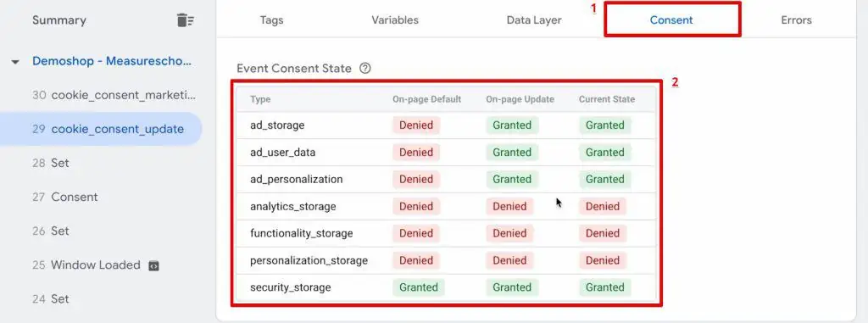Image resolution: width=868 pixels, height=323 pixels.
Task: Select event 24 Set
Action: point(50,299)
